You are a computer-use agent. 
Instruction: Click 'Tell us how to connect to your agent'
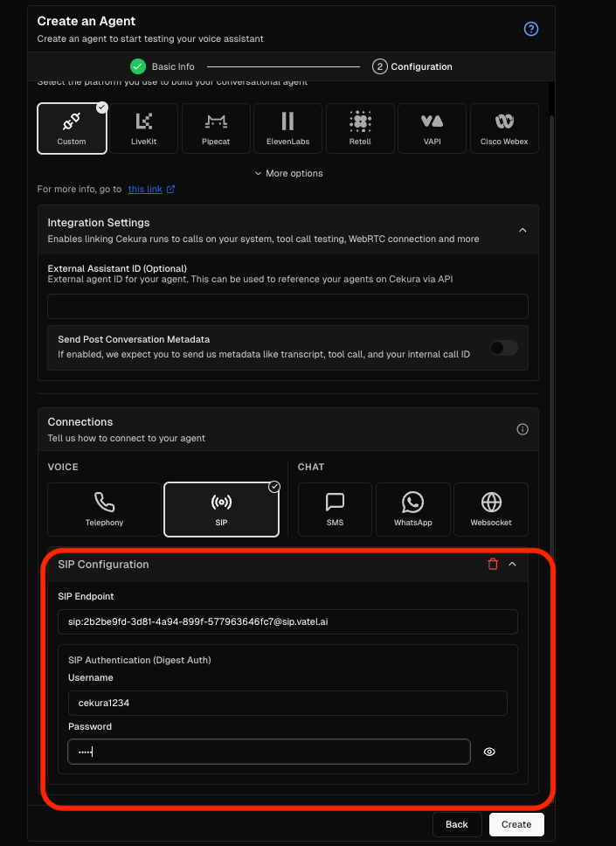point(126,438)
